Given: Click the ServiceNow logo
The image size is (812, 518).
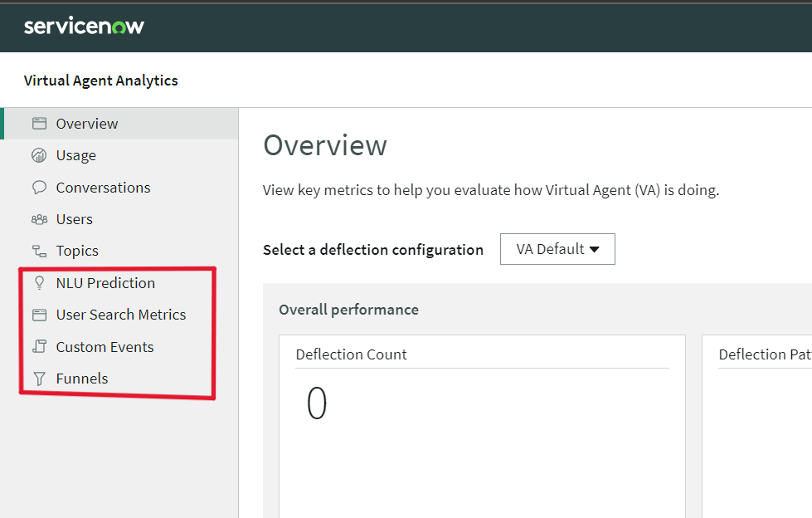Looking at the screenshot, I should pos(83,26).
